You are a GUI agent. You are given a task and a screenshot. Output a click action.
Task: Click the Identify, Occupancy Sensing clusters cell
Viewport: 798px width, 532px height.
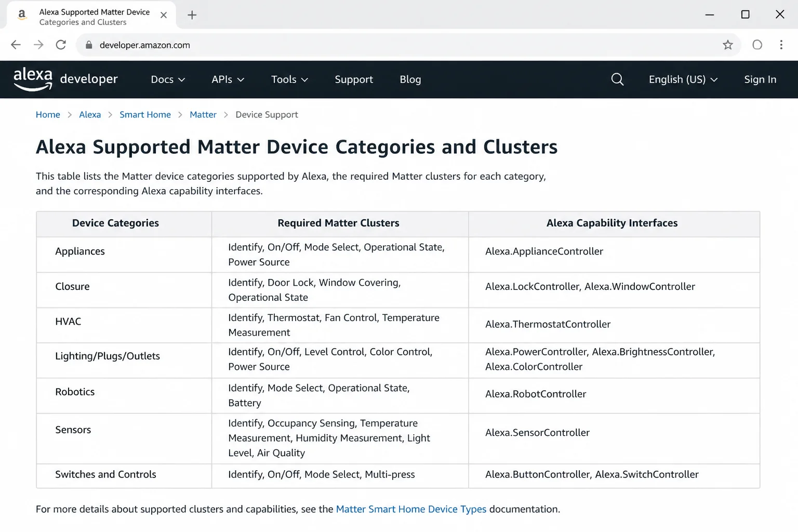(340, 438)
